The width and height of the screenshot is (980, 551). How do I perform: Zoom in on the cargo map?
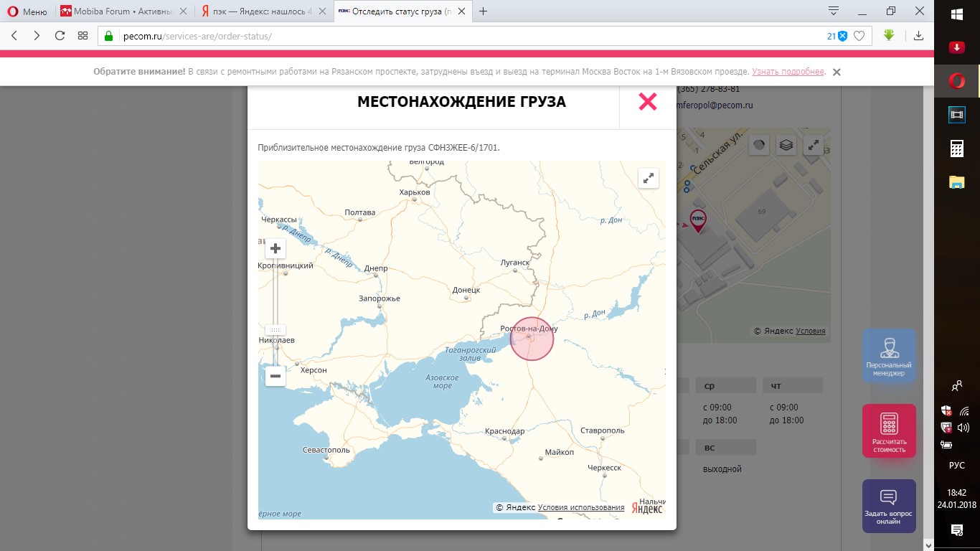click(x=275, y=248)
